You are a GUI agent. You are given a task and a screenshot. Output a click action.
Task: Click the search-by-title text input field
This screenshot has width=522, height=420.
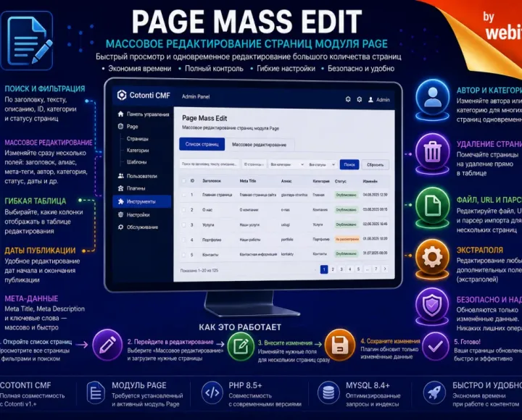click(x=210, y=164)
